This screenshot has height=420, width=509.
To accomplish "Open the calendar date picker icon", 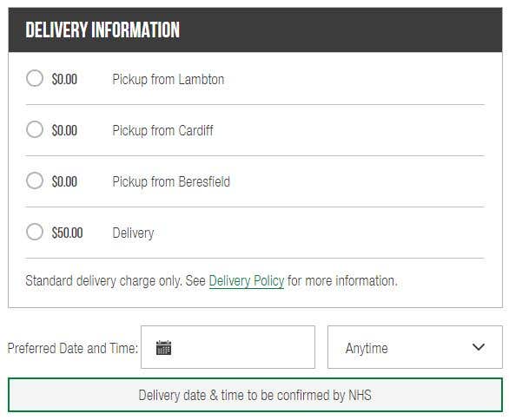I will 163,348.
